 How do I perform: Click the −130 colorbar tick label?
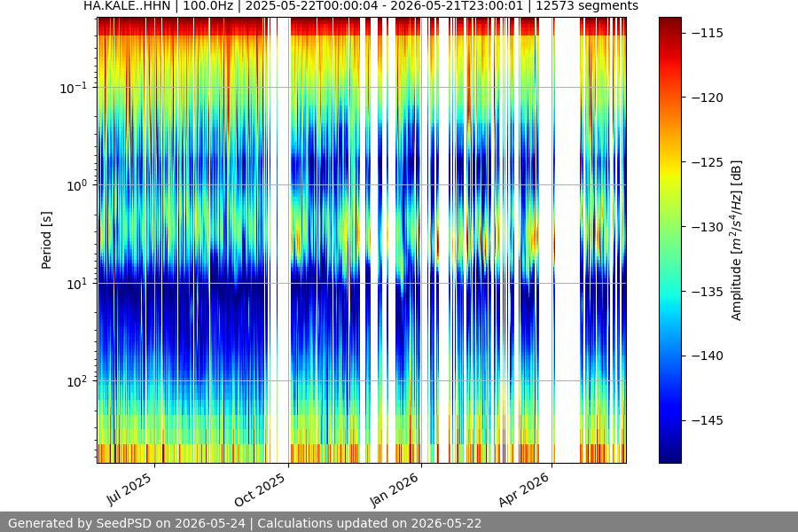click(708, 227)
